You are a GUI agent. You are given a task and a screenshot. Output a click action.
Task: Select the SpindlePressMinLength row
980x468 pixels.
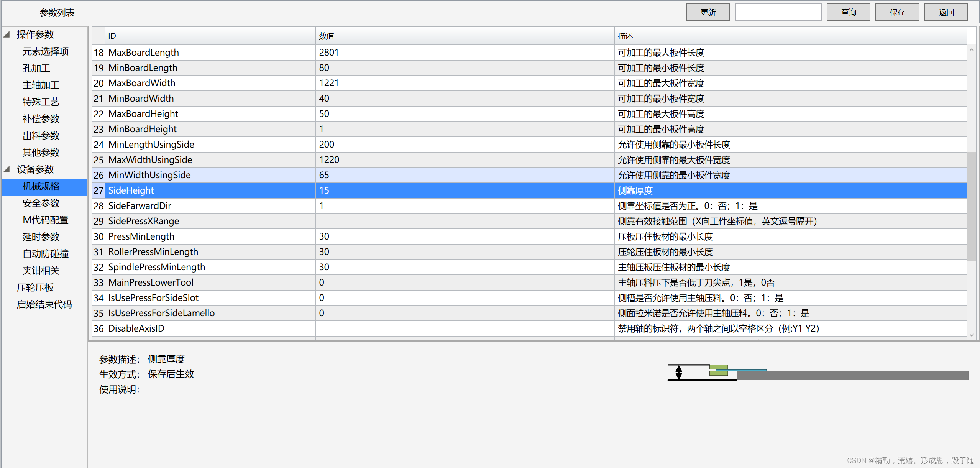[529, 267]
